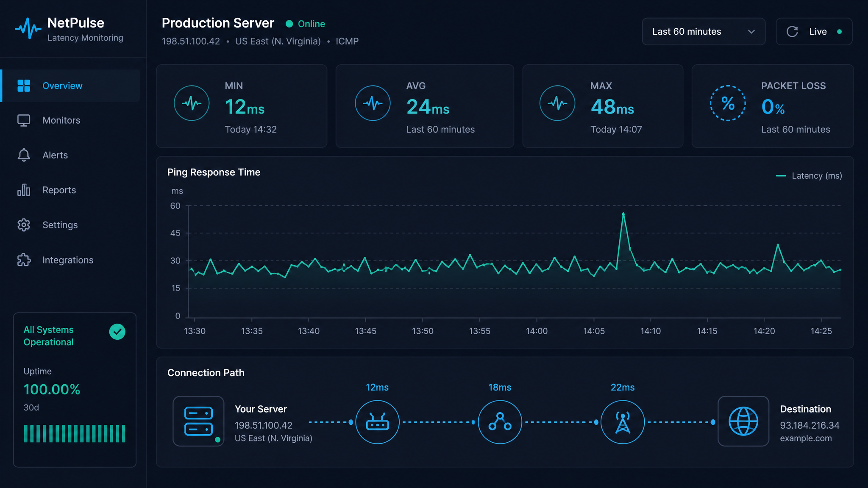Screen dimensions: 868x488
Task: Click the 30d uptime bar strip
Action: point(75,434)
